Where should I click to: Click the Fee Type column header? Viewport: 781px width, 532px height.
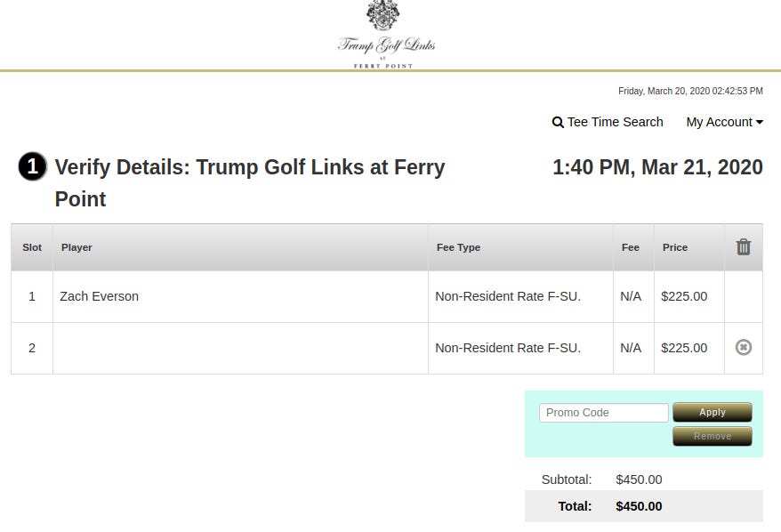coord(458,247)
